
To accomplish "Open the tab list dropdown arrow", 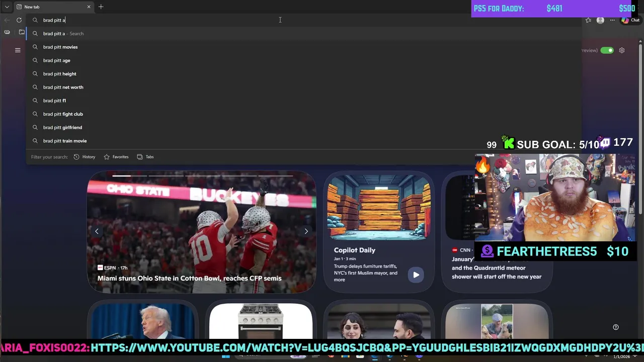I will [x=7, y=7].
